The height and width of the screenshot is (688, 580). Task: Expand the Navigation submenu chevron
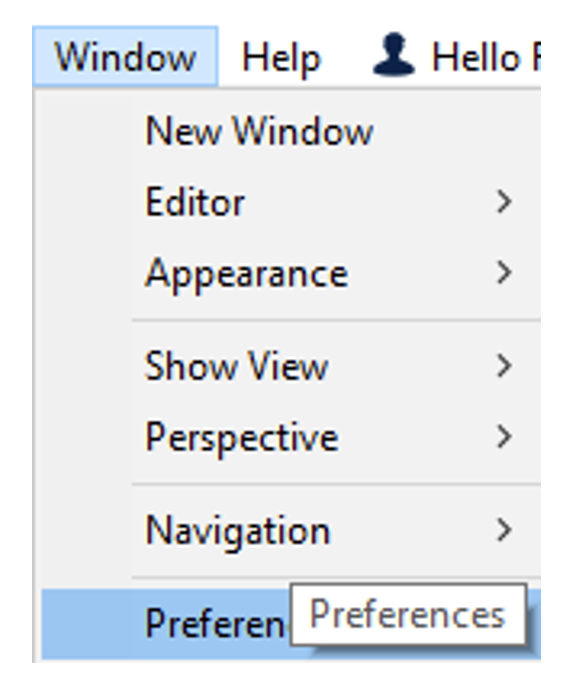(x=505, y=530)
